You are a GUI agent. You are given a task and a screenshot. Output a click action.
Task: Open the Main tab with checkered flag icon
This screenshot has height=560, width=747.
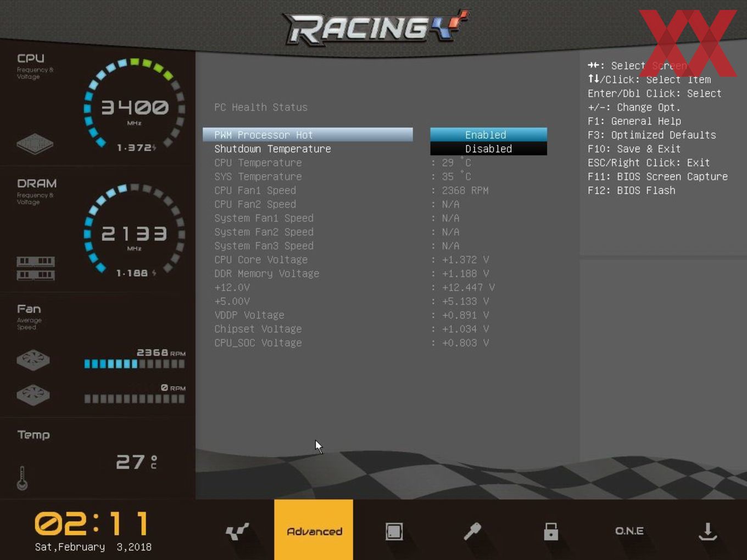click(x=237, y=531)
